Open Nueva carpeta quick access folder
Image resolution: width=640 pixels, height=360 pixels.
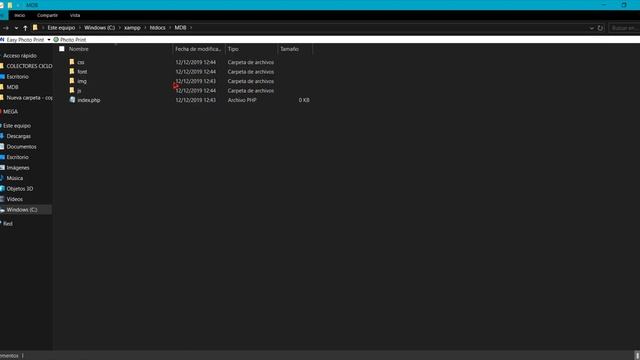click(x=29, y=98)
